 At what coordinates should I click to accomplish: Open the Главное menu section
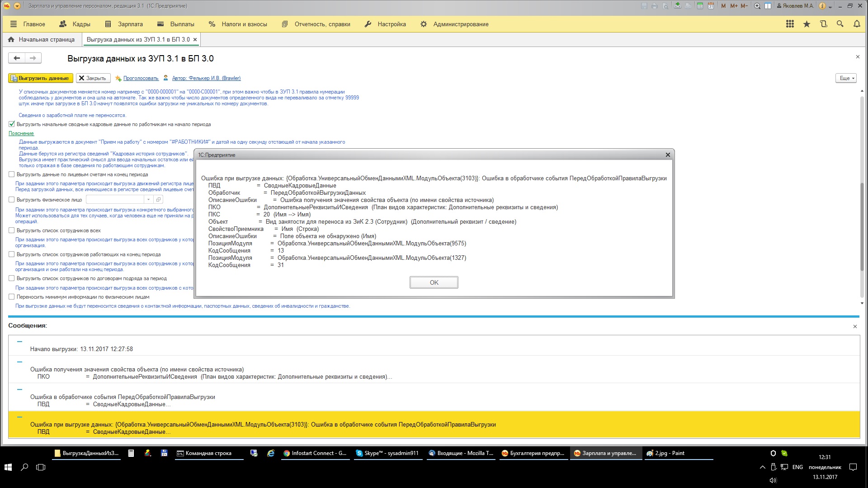(28, 24)
